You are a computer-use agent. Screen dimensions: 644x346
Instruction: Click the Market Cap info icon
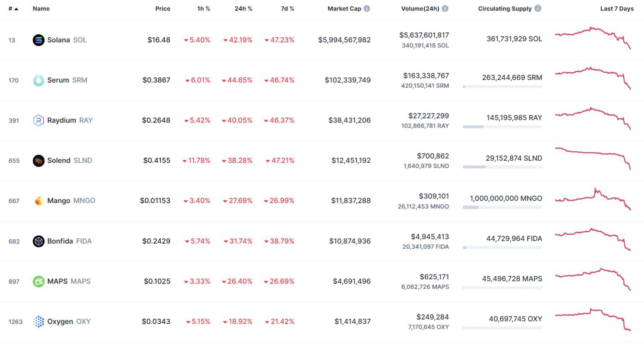[x=367, y=8]
